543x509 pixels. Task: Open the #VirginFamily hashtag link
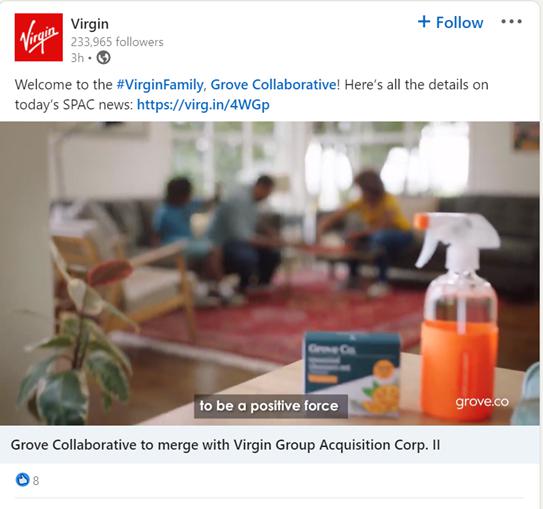pos(160,85)
